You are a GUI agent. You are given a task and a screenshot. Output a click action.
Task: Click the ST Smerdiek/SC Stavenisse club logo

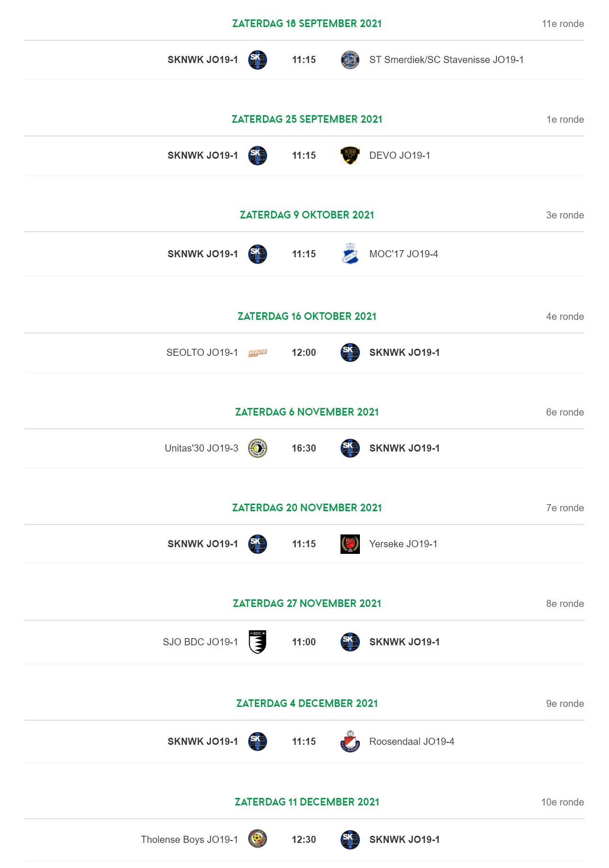(x=350, y=60)
